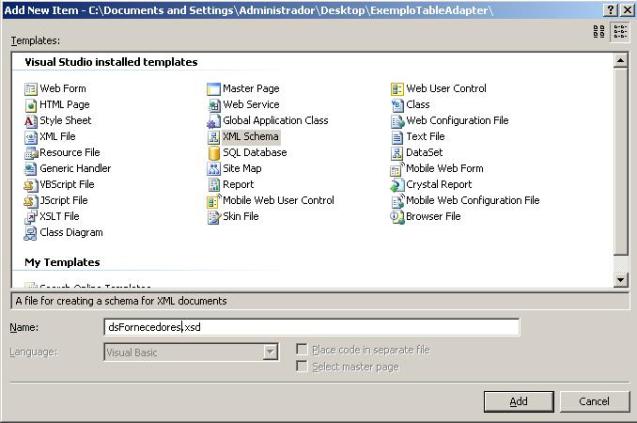Toggle Select master page checkbox
This screenshot has height=423, width=637.
tap(302, 366)
